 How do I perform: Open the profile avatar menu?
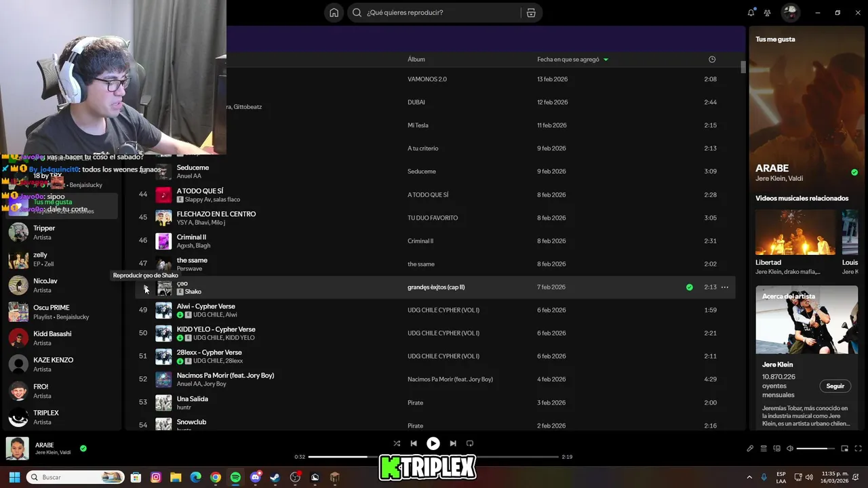coord(790,13)
